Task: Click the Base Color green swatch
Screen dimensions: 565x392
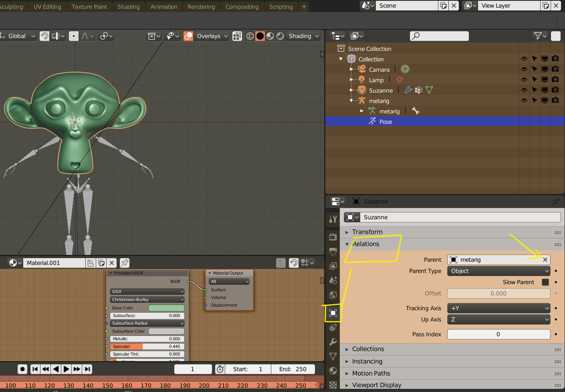Action: (166, 308)
